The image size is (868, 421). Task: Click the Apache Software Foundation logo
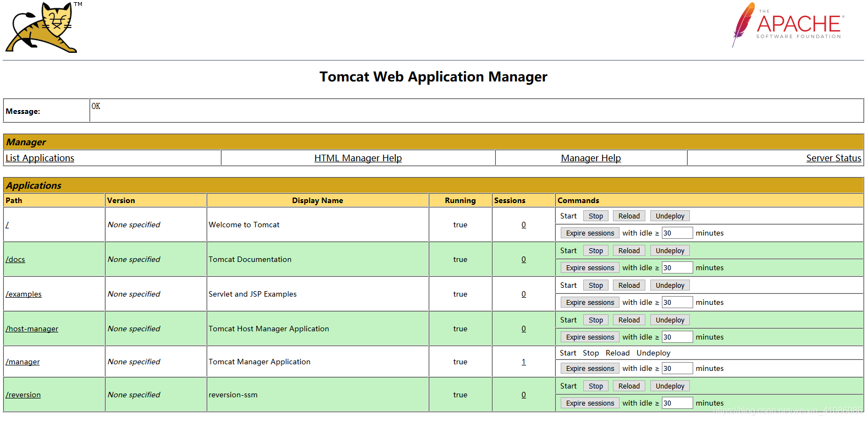pyautogui.click(x=788, y=25)
